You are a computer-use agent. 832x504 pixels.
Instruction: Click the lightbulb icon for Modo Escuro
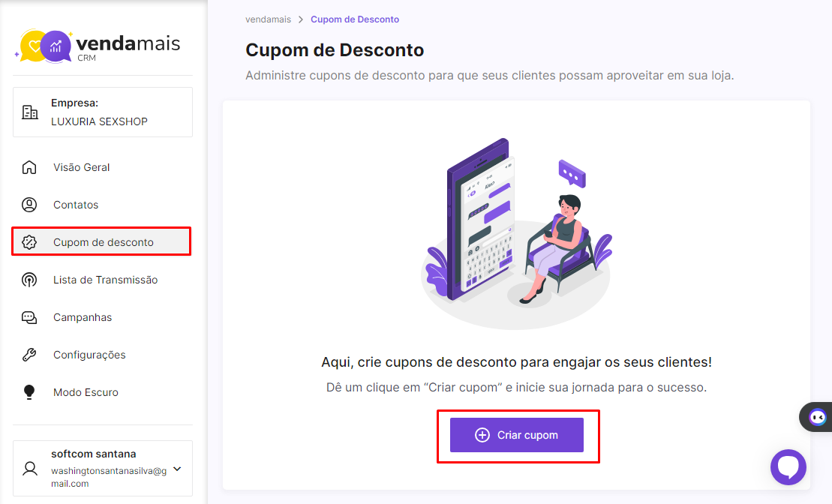coord(29,392)
